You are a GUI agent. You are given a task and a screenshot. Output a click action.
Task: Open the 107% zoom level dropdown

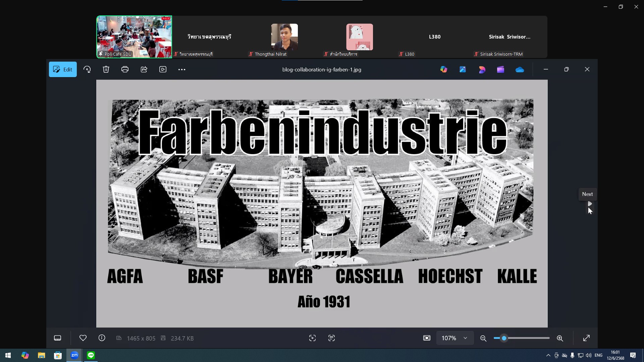tap(454, 338)
